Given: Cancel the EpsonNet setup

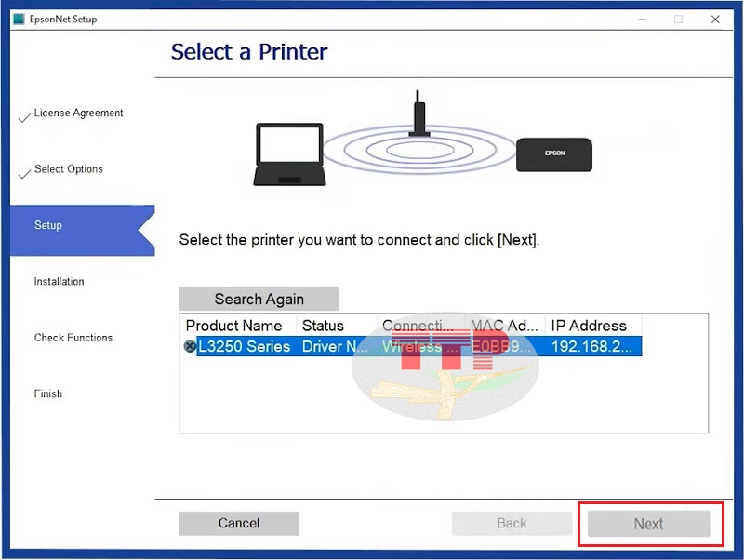Looking at the screenshot, I should (239, 523).
